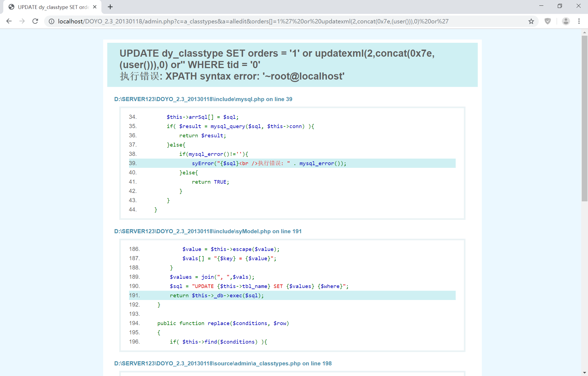Close the UPDATE dy_classtype tab

coord(95,7)
